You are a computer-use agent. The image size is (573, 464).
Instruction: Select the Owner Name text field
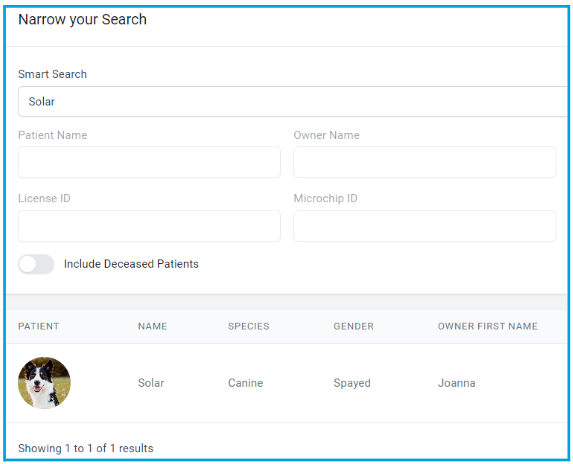click(425, 162)
